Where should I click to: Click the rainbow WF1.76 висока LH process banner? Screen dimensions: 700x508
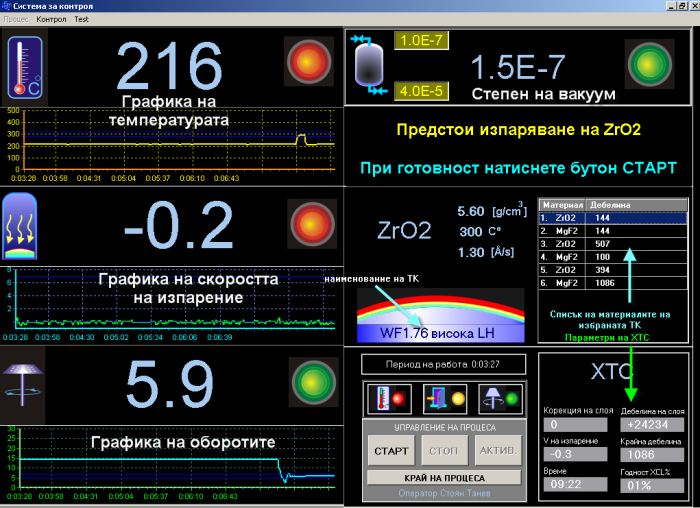(x=441, y=315)
